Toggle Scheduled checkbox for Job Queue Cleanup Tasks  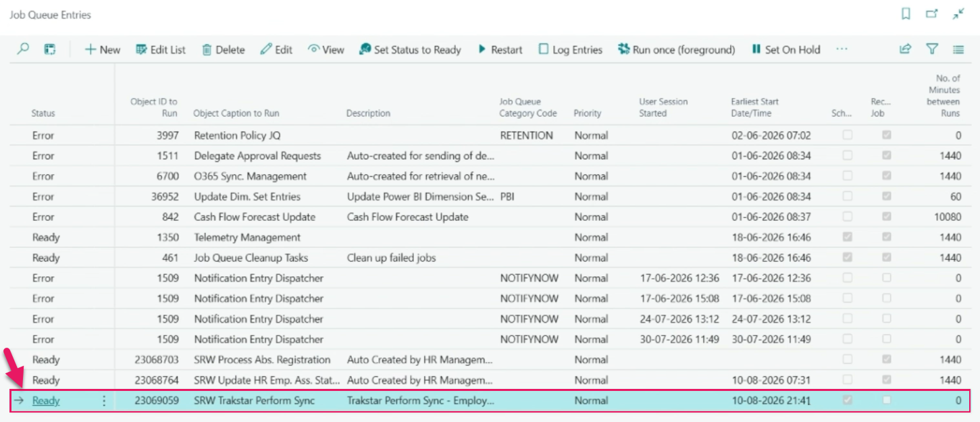coord(847,258)
